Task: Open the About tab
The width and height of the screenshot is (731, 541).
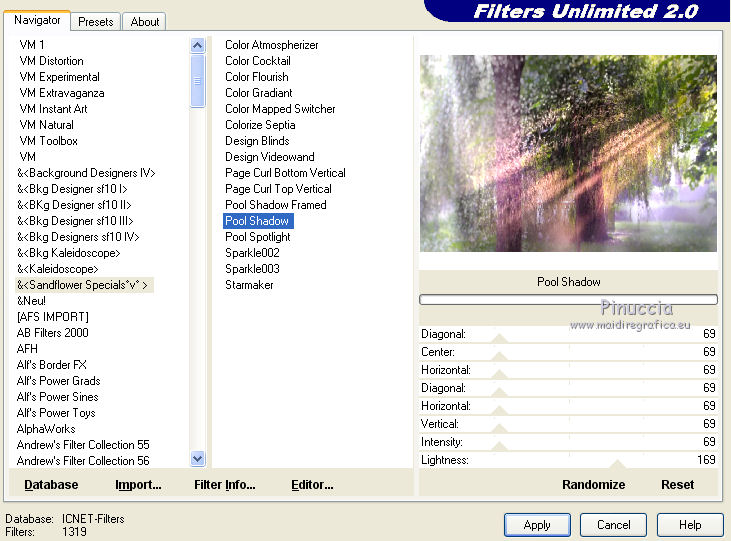Action: [145, 22]
